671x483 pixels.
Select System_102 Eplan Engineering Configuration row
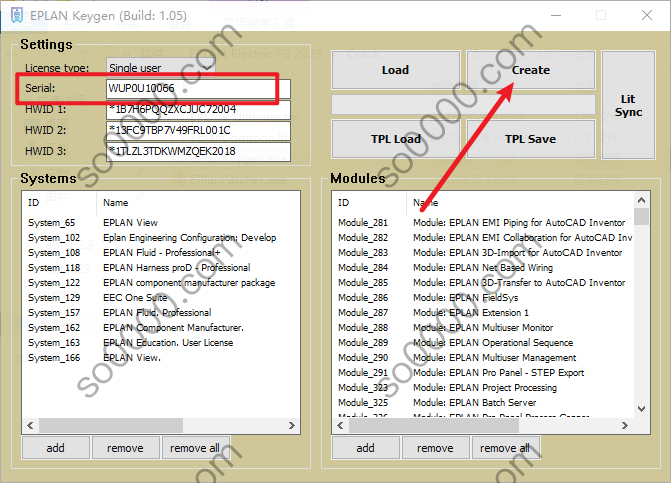(x=161, y=237)
